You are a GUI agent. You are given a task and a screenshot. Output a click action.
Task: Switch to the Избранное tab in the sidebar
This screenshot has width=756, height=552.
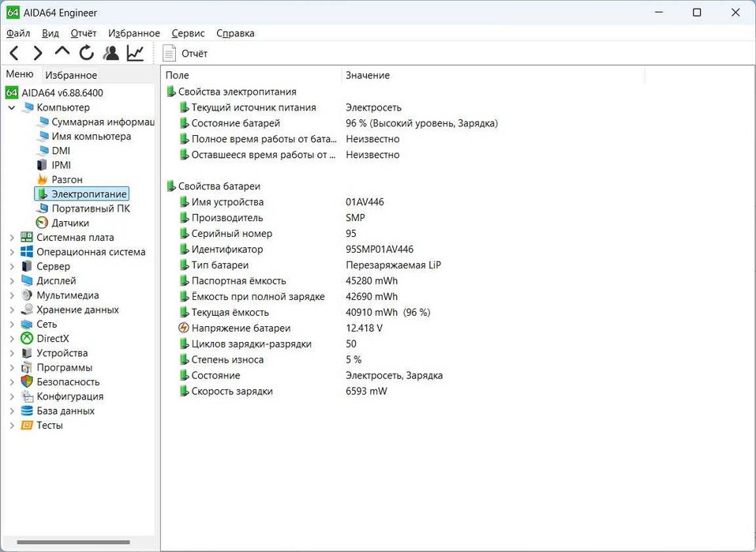click(71, 75)
